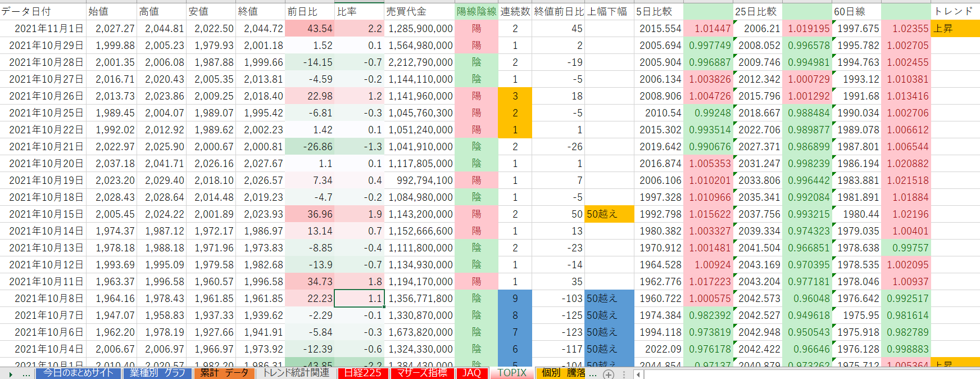The width and height of the screenshot is (980, 379).
Task: Open the 累計 データ sheet tab
Action: pos(224,373)
